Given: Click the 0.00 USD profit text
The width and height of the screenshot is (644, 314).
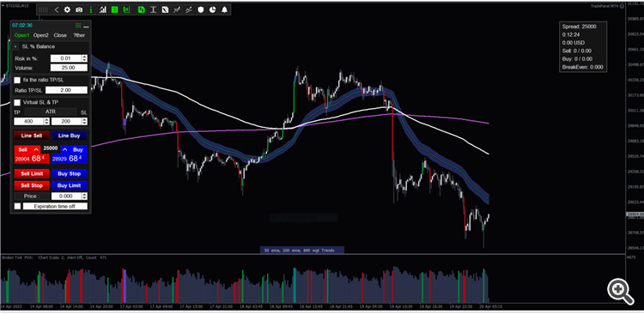Looking at the screenshot, I should (x=574, y=43).
